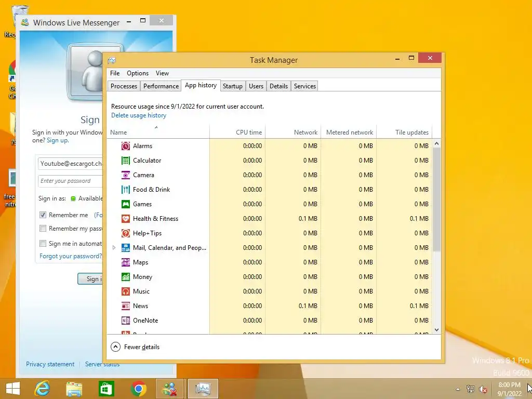
Task: Open File Explorer from the taskbar
Action: [74, 389]
